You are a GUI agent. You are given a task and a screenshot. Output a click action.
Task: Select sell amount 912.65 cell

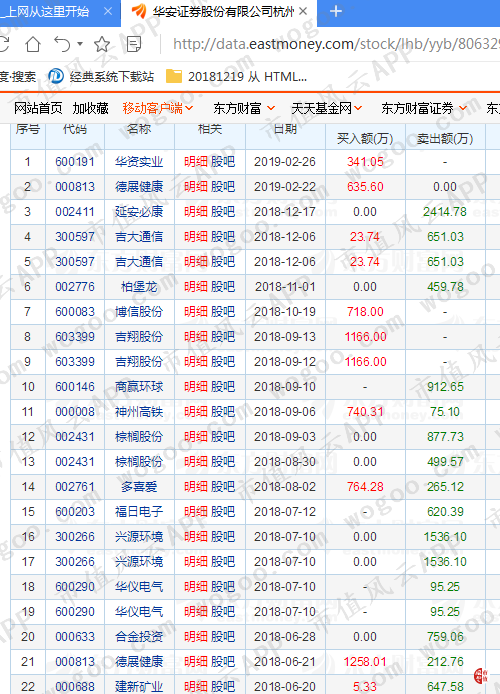pos(445,387)
